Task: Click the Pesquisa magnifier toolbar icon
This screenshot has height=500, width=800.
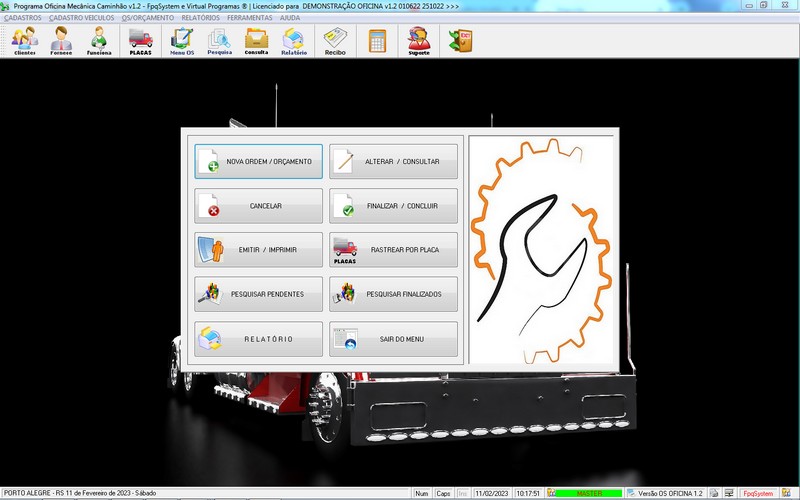Action: click(x=219, y=41)
